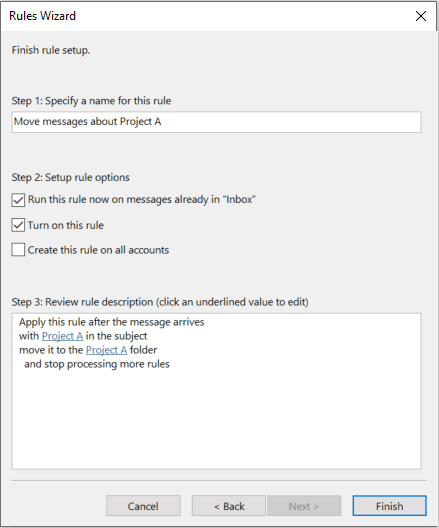Enable Create this rule on all accounts

18,250
